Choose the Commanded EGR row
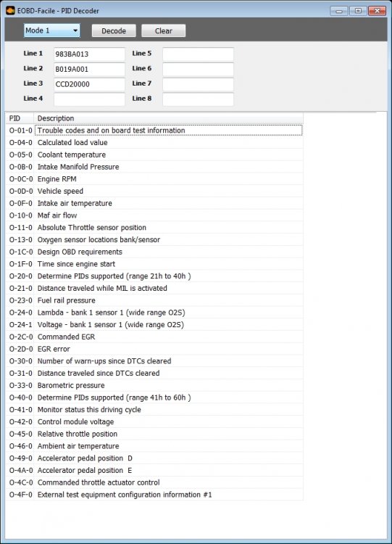392x544 pixels. pyautogui.click(x=154, y=337)
